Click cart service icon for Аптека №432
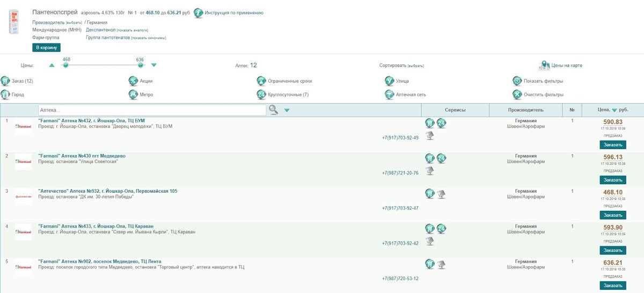This screenshot has width=644, height=293. point(430,123)
